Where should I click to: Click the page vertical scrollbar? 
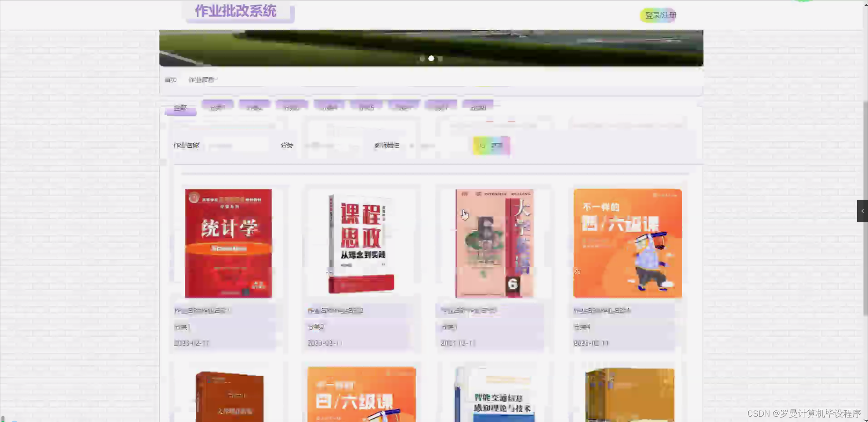[x=865, y=208]
